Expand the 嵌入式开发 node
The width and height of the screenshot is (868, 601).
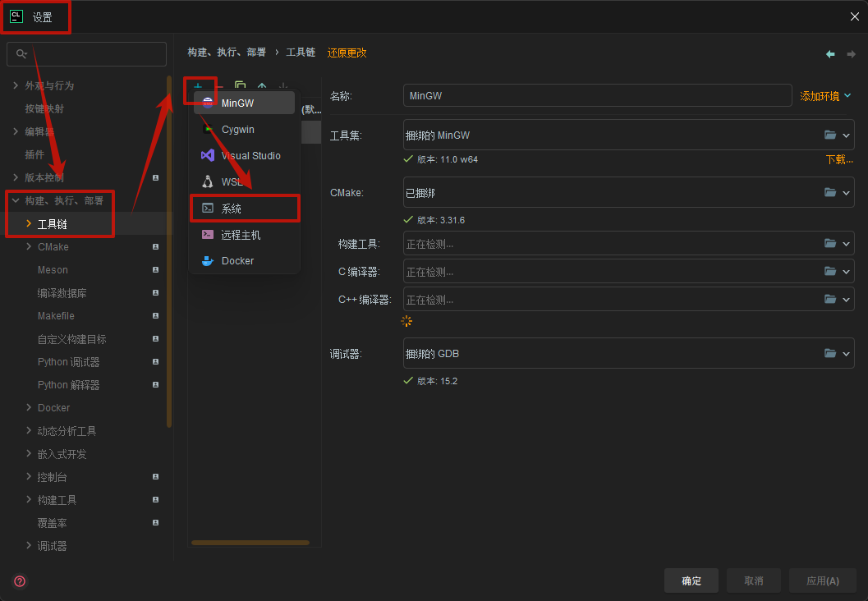pyautogui.click(x=29, y=453)
